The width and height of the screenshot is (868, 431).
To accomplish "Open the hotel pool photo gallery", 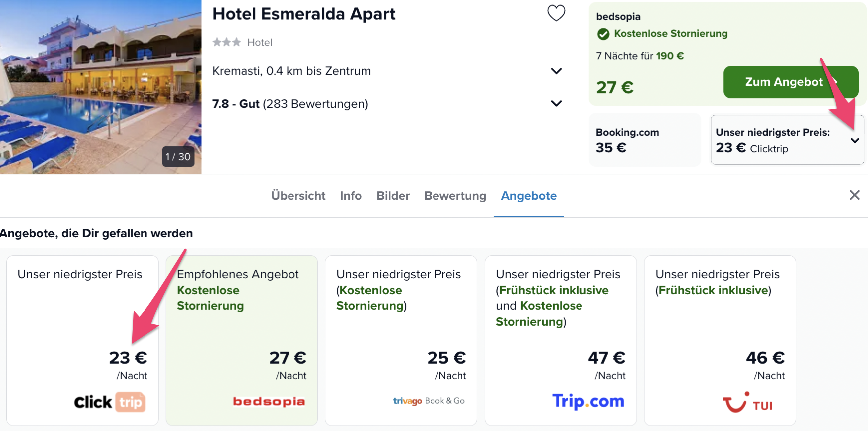I will [x=101, y=87].
